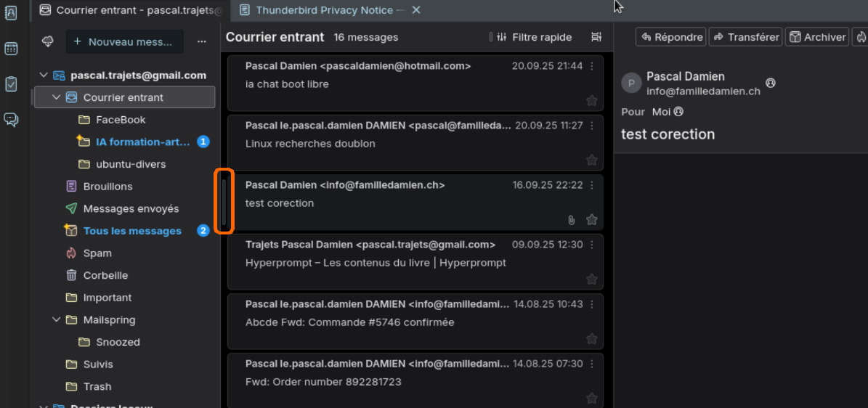Open kebab menu for 'ia chat boot libre'
The width and height of the screenshot is (868, 408).
tap(592, 66)
